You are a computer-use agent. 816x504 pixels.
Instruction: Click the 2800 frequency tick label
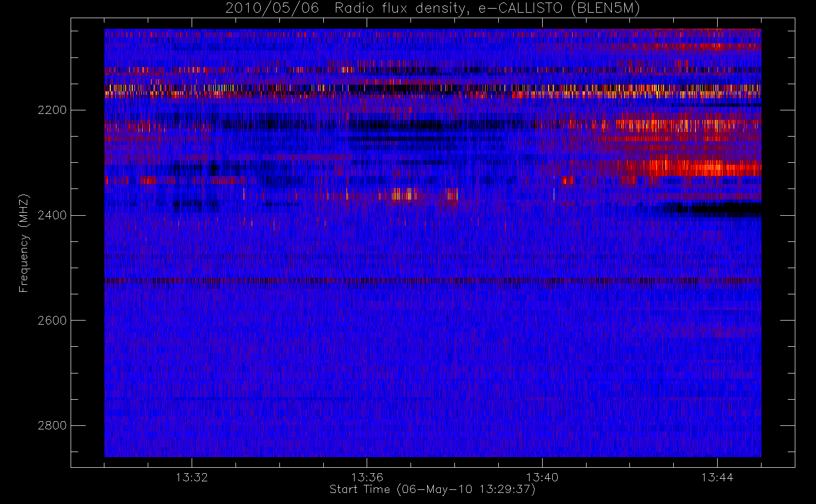(x=52, y=426)
